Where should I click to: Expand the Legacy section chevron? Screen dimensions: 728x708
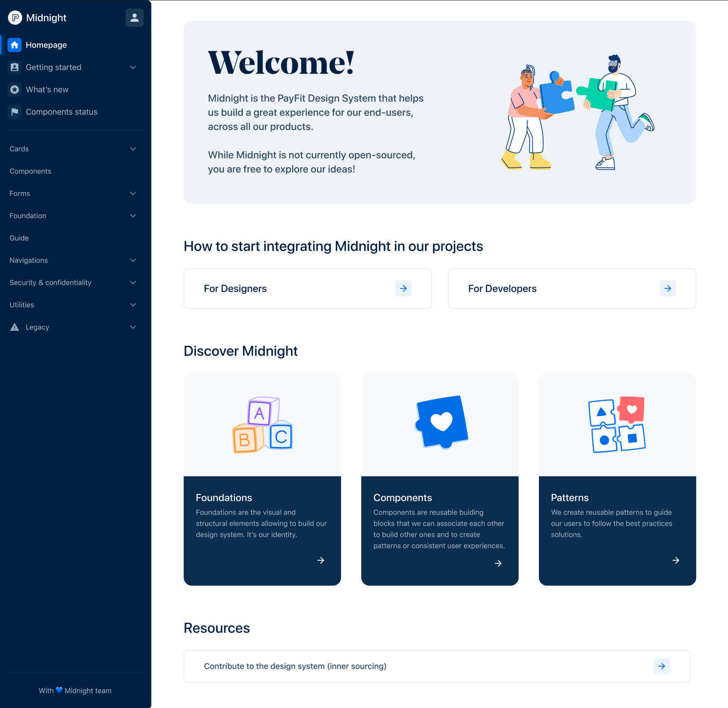coord(133,327)
